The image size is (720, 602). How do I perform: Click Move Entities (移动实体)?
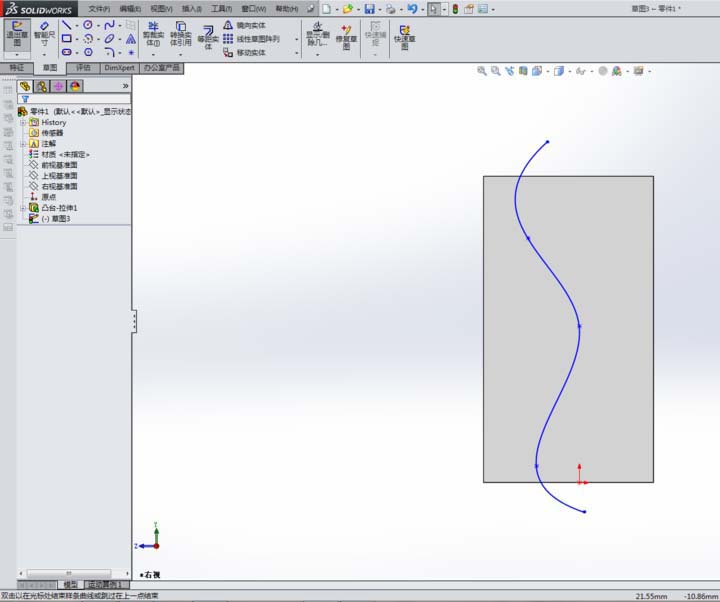tap(244, 53)
